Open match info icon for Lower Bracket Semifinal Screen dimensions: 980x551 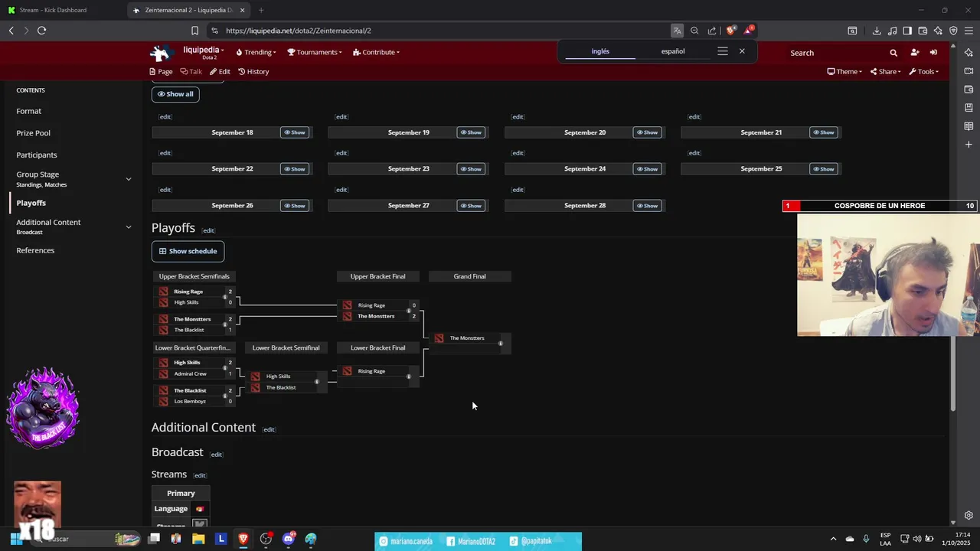pos(317,382)
